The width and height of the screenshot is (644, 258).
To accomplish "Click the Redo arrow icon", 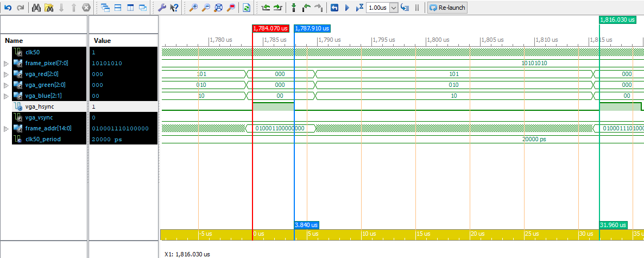I will coord(21,8).
